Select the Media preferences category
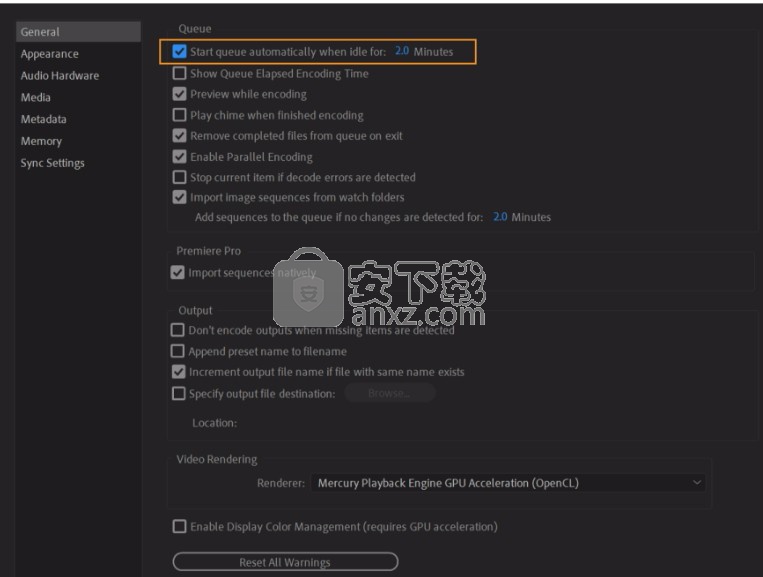763x577 pixels. point(35,97)
